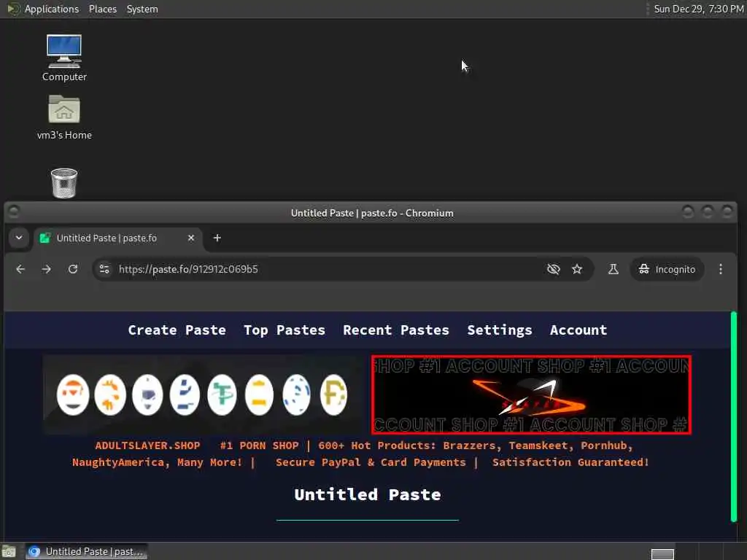747x560 pixels.
Task: Click the #1 Account Shop banner
Action: (x=531, y=394)
